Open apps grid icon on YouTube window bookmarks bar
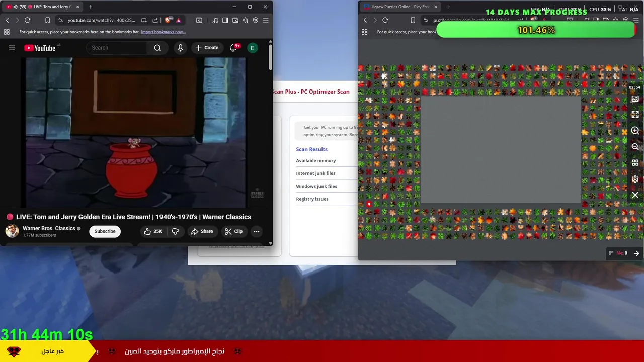 [7, 32]
